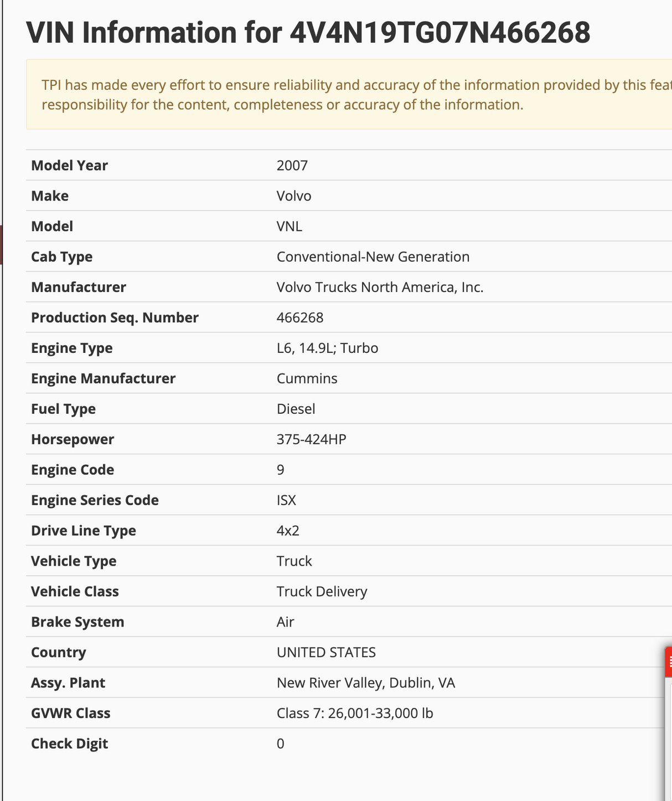This screenshot has height=801, width=672.
Task: Select Class 7: 26,001-33,000 lb value
Action: [355, 714]
